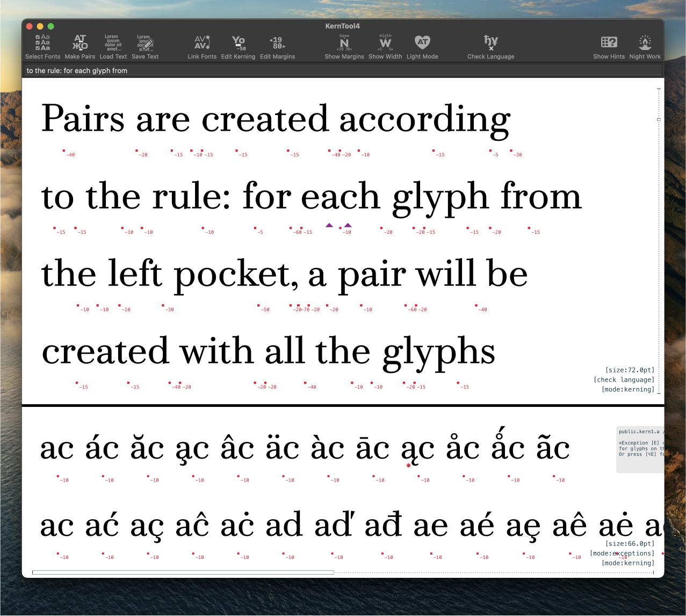Open the Select Fonts tool

42,47
